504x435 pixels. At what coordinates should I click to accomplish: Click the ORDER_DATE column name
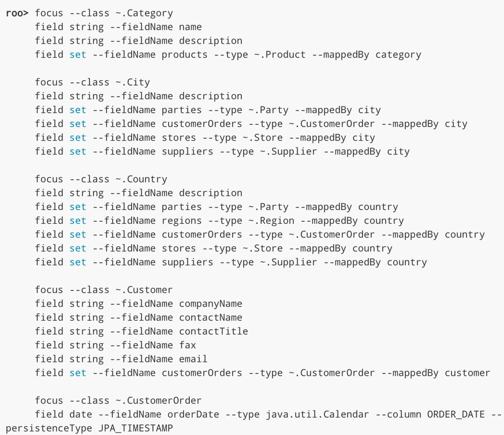456,415
